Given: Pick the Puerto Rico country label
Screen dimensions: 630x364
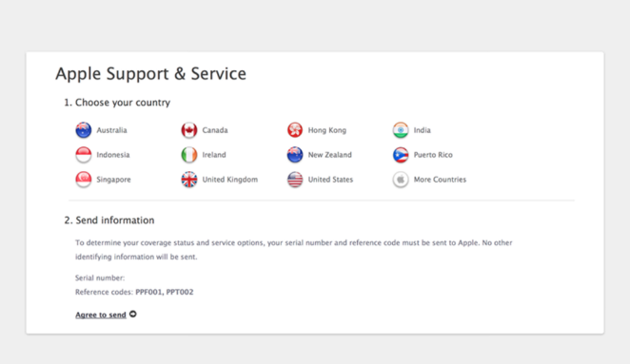Looking at the screenshot, I should (433, 155).
